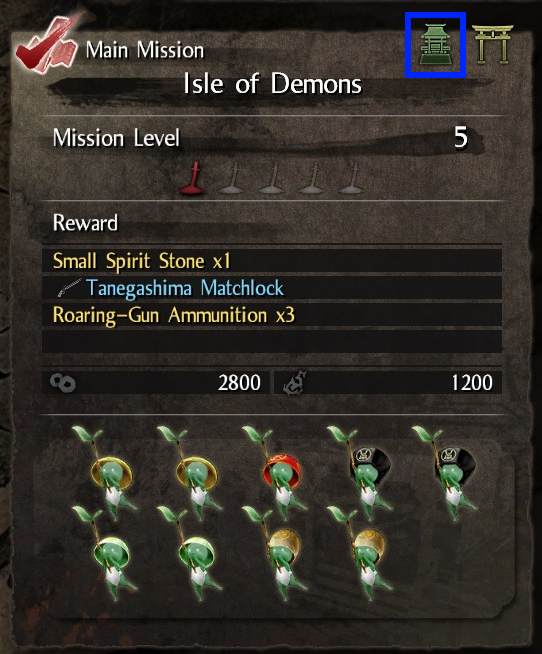Click the amrita icon beside 1200
The image size is (542, 654).
click(x=295, y=382)
